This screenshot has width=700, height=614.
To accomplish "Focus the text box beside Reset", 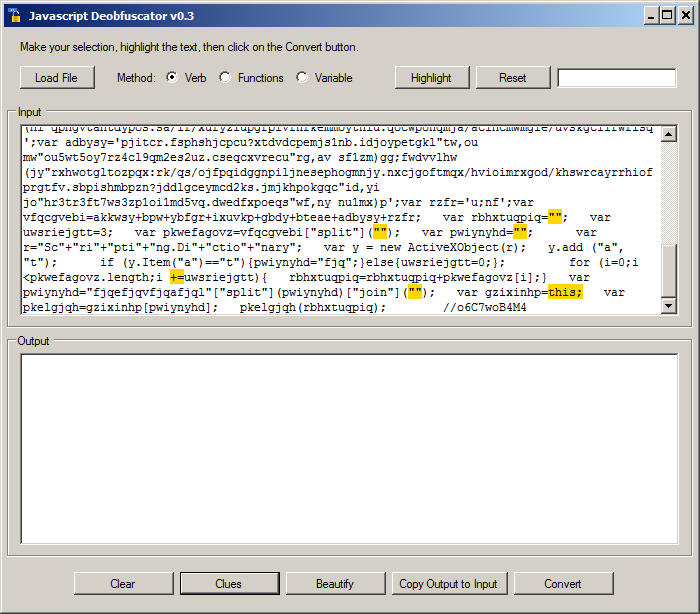I will (617, 78).
